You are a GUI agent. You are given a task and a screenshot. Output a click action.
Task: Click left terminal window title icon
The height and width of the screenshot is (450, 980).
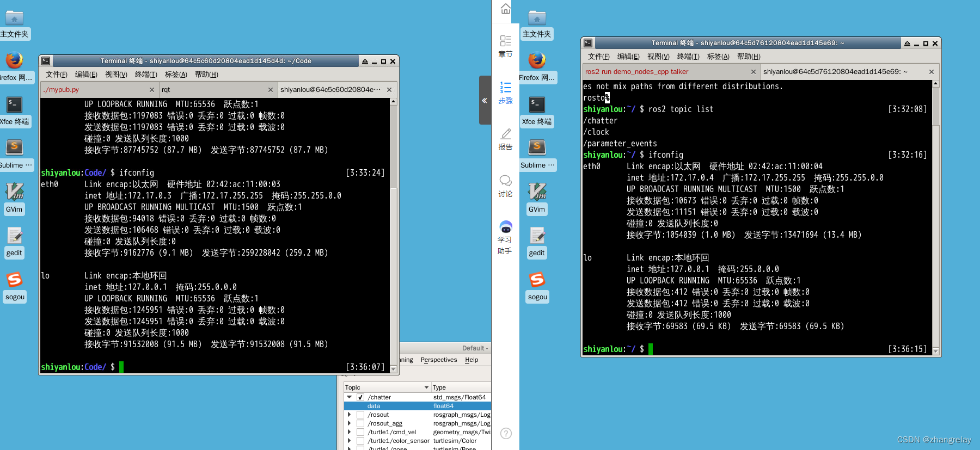(46, 61)
